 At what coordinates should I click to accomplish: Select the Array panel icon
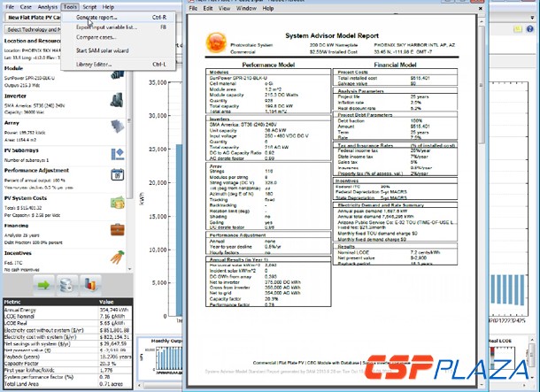(118, 125)
